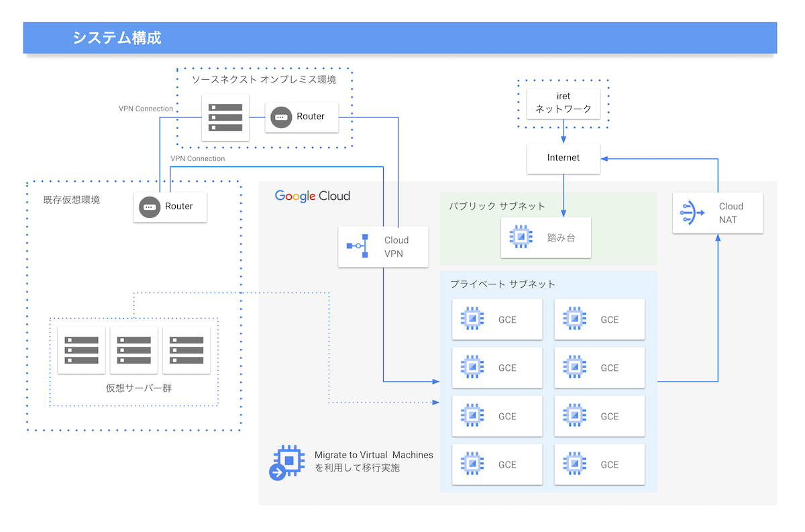Click the プライベート サブネット label
Viewport: 805px width, 532px height.
click(x=502, y=284)
